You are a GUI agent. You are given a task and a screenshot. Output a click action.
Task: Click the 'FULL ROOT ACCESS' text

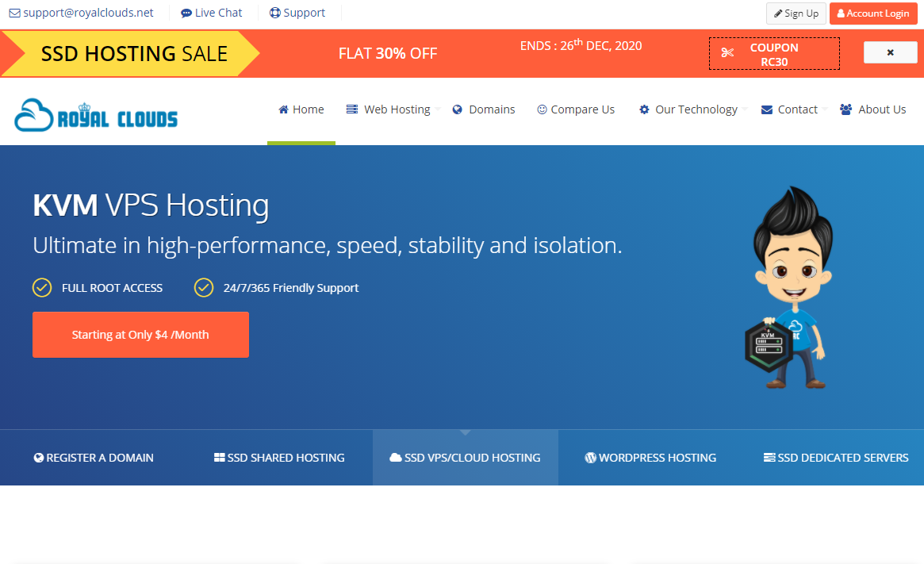112,288
